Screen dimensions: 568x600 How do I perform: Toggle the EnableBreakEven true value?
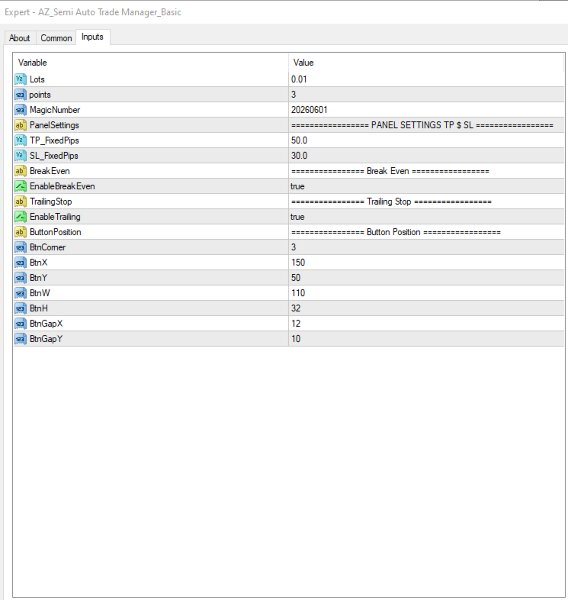pyautogui.click(x=297, y=186)
